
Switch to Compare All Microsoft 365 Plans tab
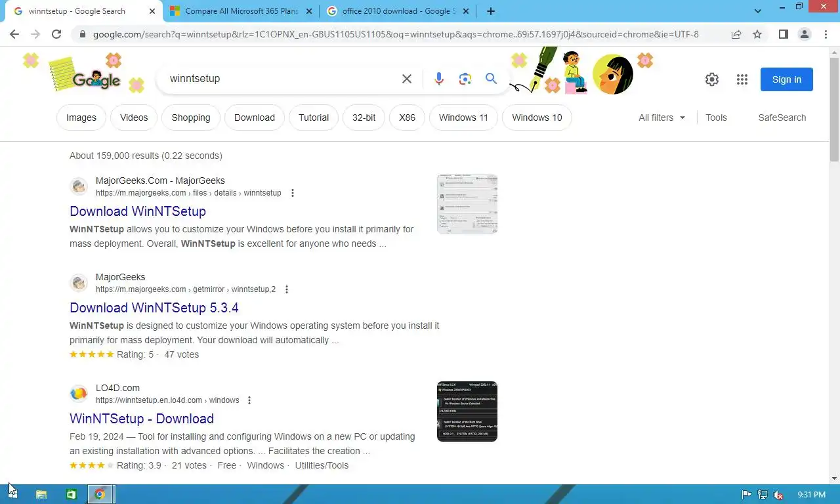[x=241, y=11]
